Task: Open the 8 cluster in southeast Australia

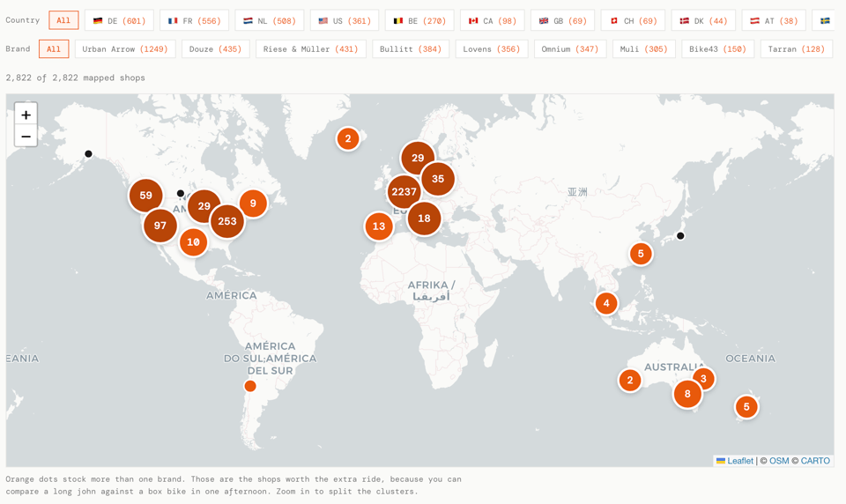Action: [687, 393]
